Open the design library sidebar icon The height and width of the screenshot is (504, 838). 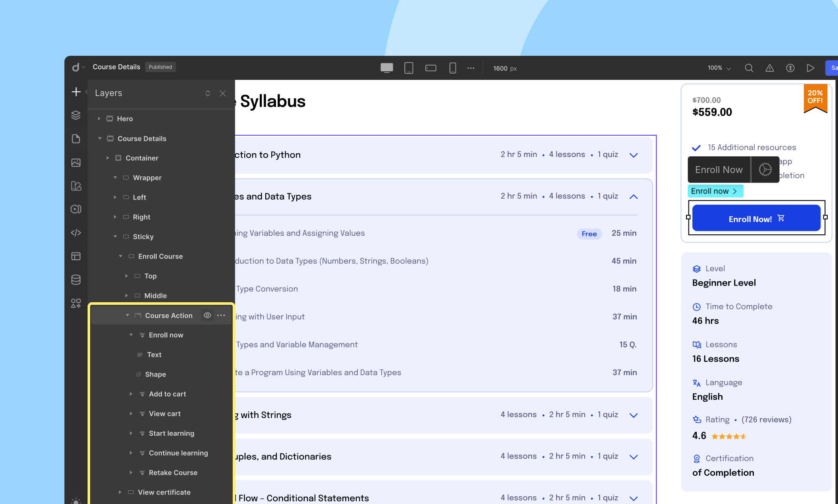76,186
